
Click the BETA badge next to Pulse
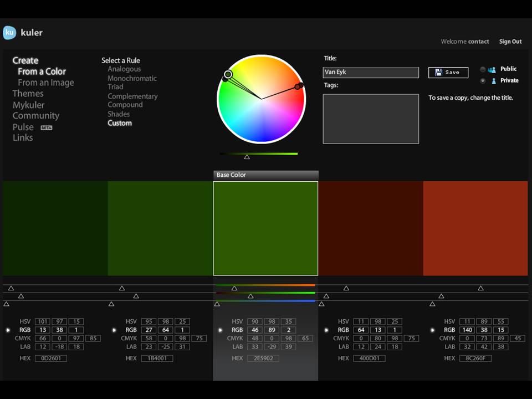[x=47, y=128]
